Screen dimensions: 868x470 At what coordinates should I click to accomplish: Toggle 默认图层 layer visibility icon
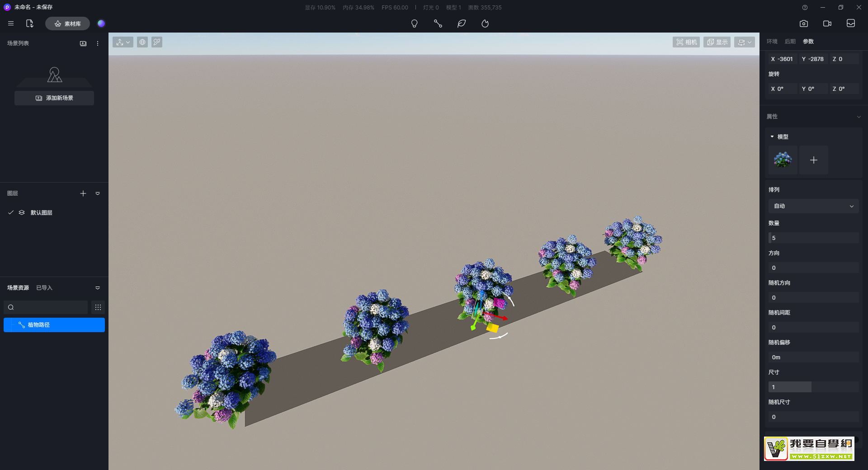tap(22, 212)
